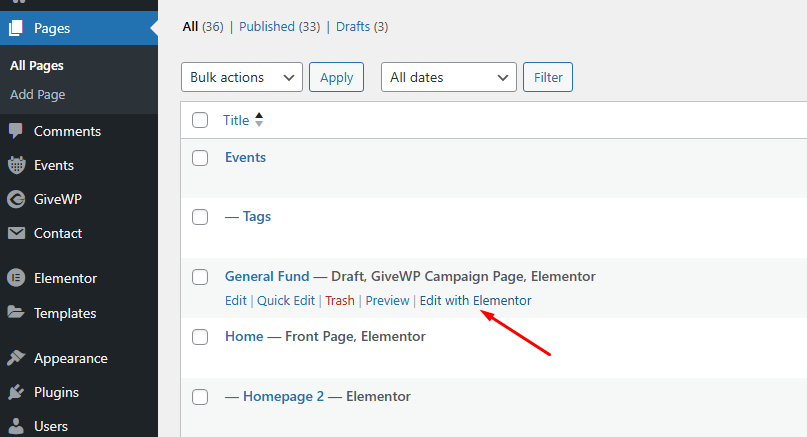
Task: Show Published pages filter
Action: [266, 27]
